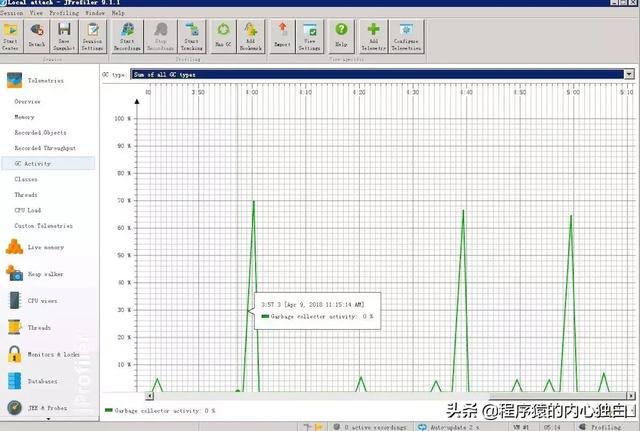
Task: Click the VM #1 status bar entry
Action: coord(521,427)
